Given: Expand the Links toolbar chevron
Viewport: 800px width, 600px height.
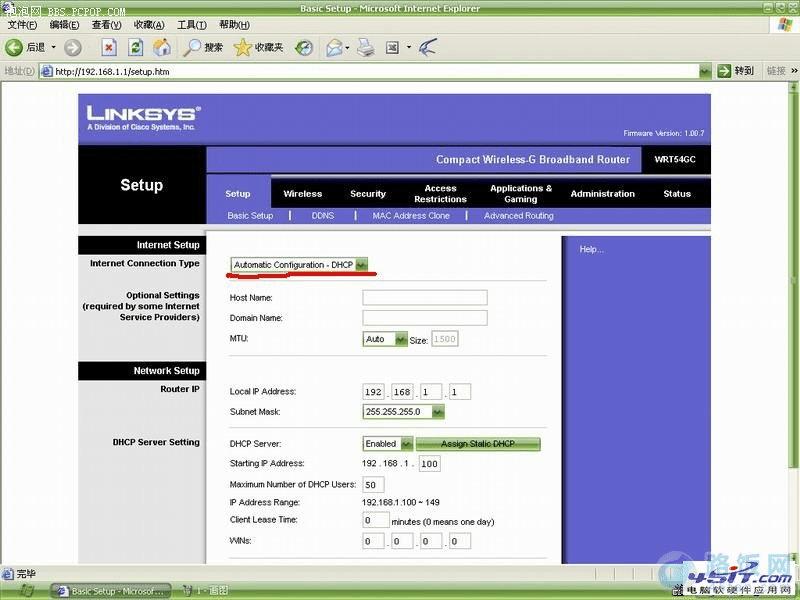Looking at the screenshot, I should (x=794, y=71).
